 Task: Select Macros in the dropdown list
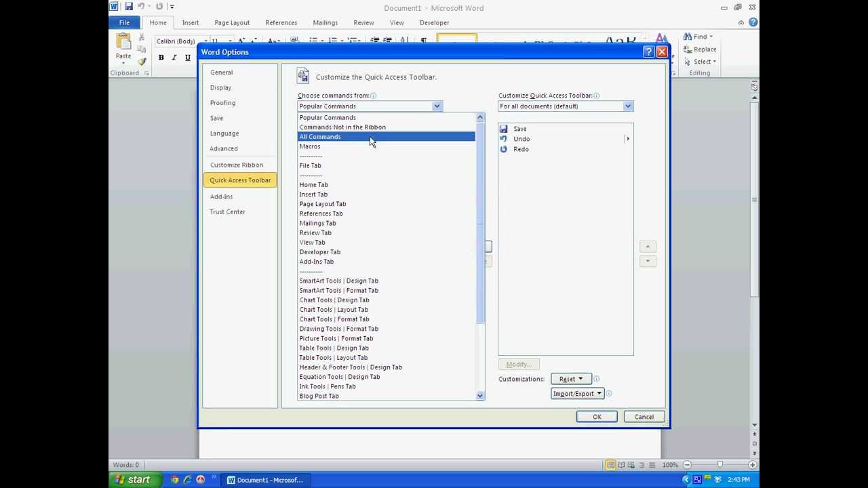coord(387,146)
